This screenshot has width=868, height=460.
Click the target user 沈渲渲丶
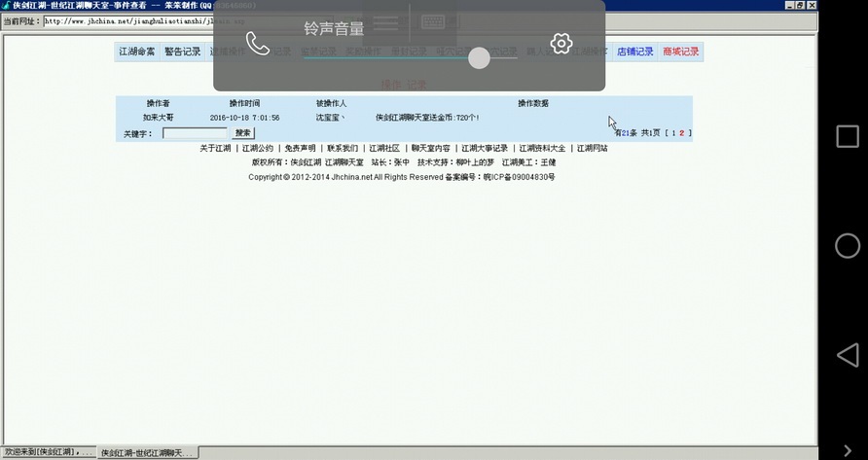tap(331, 118)
